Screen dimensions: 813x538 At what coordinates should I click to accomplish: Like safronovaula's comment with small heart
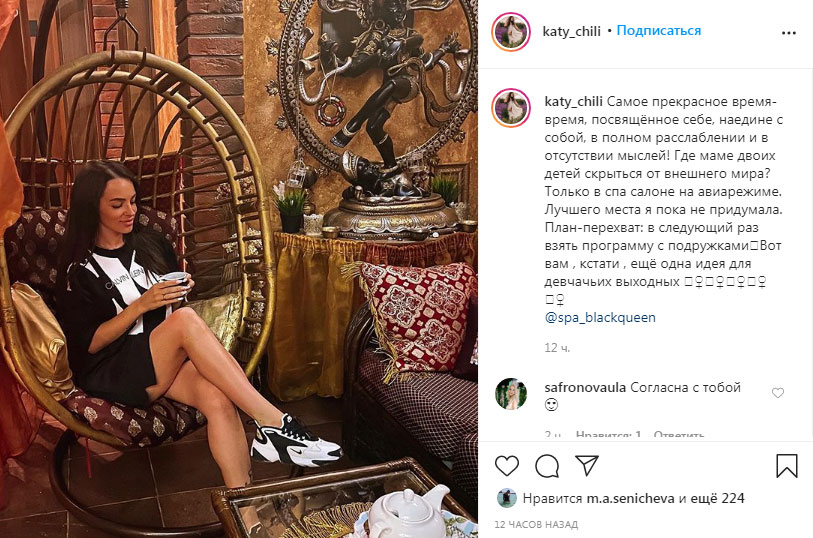pyautogui.click(x=778, y=393)
